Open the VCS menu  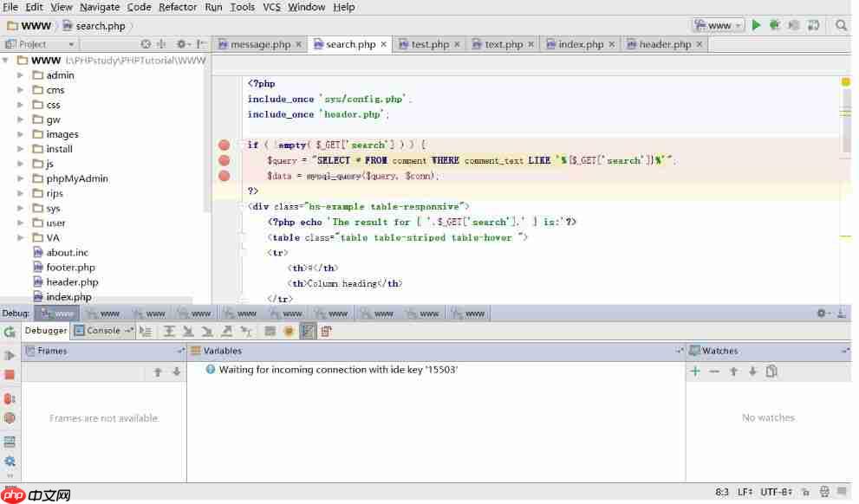pos(271,7)
